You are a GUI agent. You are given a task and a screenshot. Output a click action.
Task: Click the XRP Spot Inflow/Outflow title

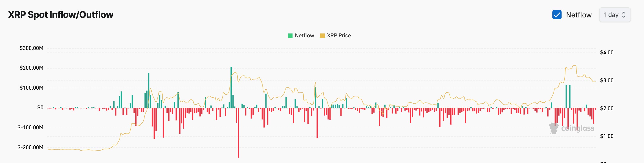[61, 15]
